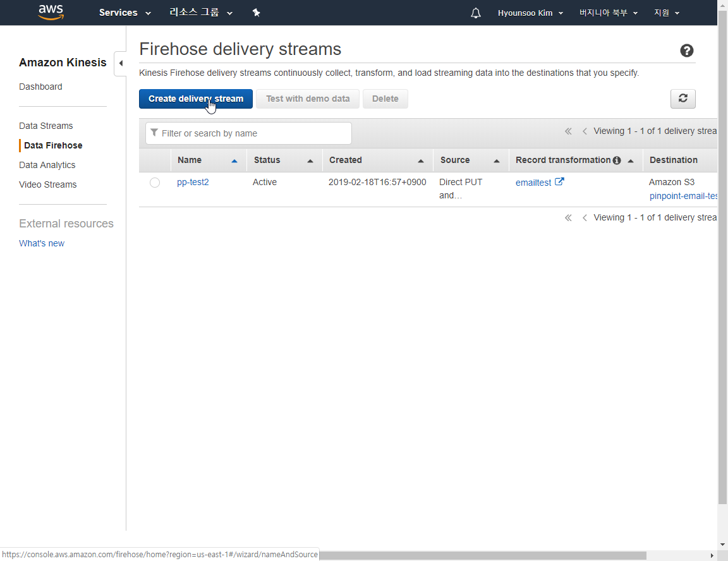Go to first page in top pagination
Screen dimensions: 728x561
click(x=568, y=131)
